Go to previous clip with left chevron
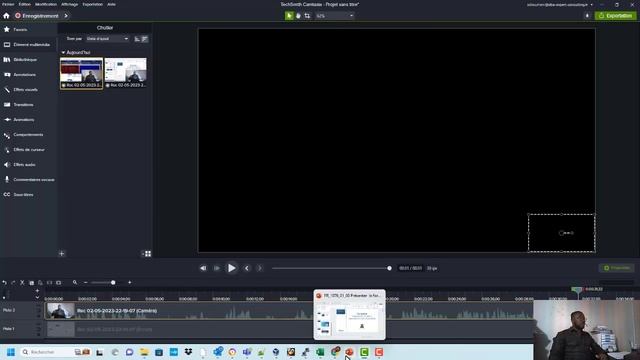Image resolution: width=640 pixels, height=360 pixels. 247,268
